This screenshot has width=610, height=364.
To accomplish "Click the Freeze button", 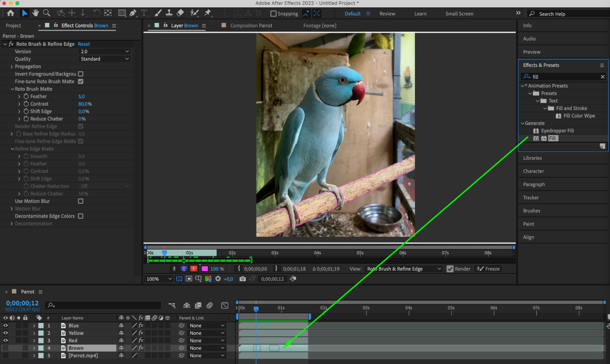I will (488, 269).
